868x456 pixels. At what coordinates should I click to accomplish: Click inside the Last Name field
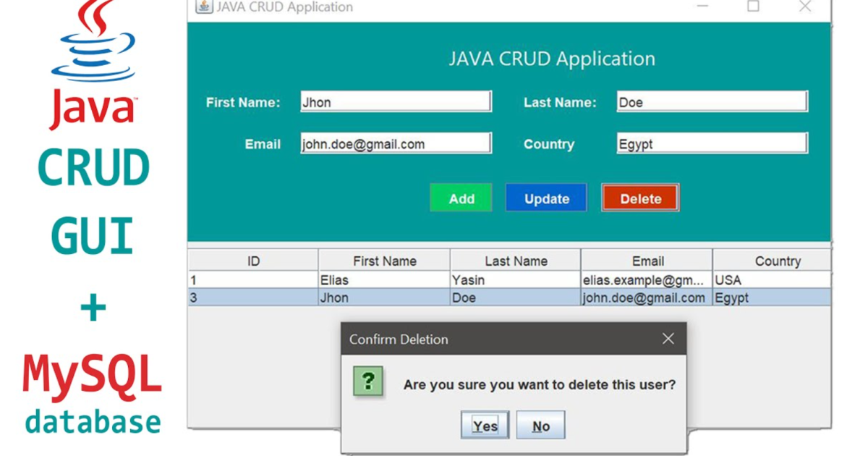coord(712,101)
